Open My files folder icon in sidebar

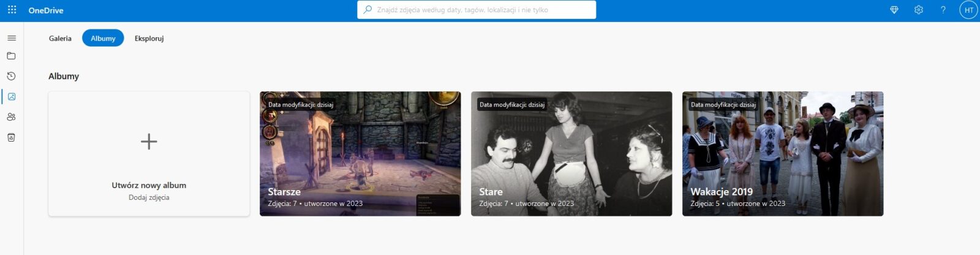tap(12, 56)
